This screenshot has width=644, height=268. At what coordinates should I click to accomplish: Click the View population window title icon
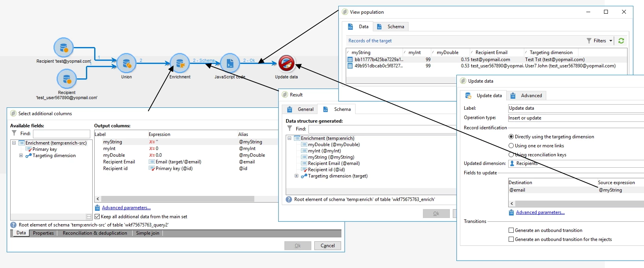(345, 12)
